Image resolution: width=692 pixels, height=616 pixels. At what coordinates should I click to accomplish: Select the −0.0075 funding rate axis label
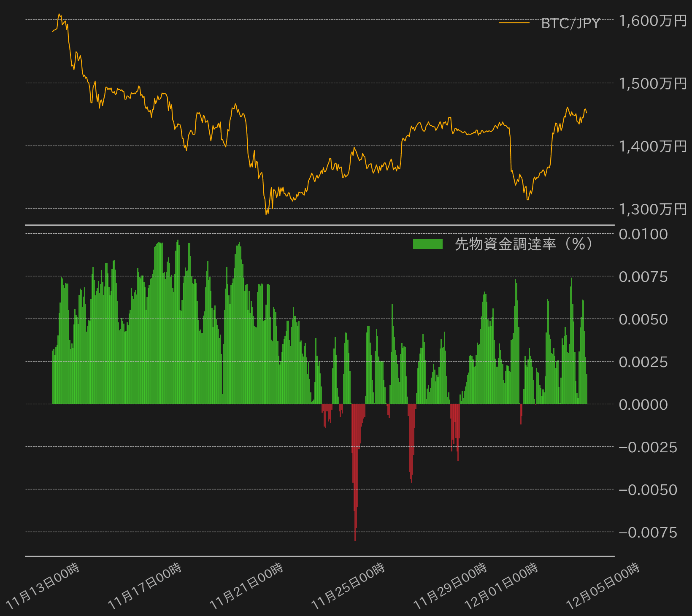647,532
